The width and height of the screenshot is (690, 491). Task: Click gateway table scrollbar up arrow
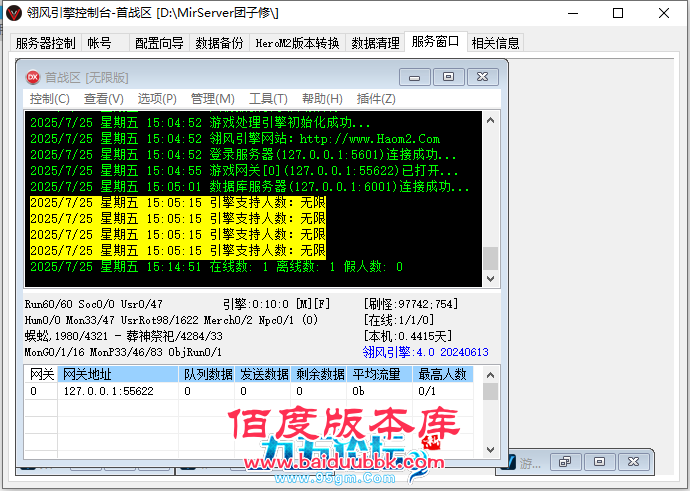pos(491,375)
